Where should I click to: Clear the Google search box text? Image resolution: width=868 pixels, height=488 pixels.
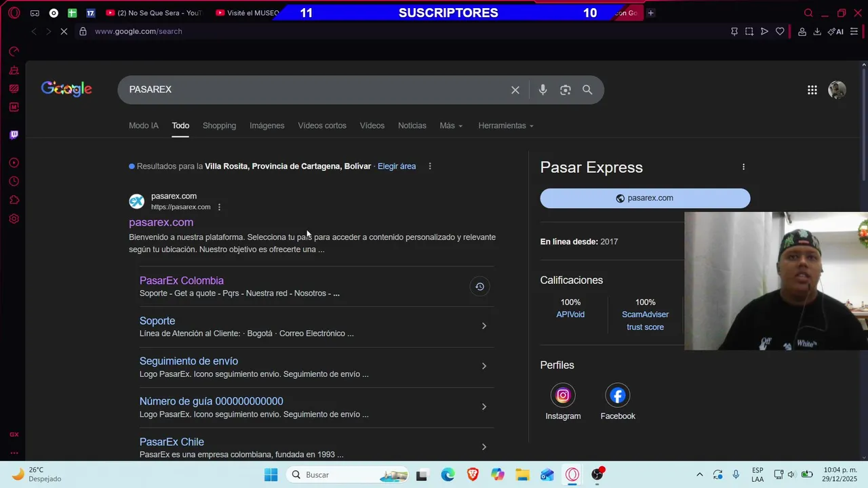click(515, 89)
